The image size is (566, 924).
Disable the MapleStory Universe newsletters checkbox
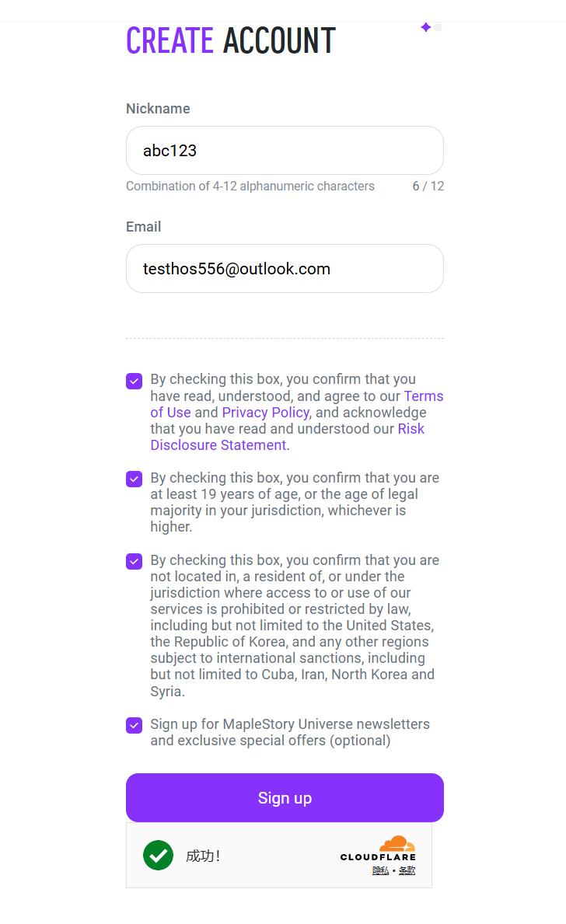tap(135, 725)
